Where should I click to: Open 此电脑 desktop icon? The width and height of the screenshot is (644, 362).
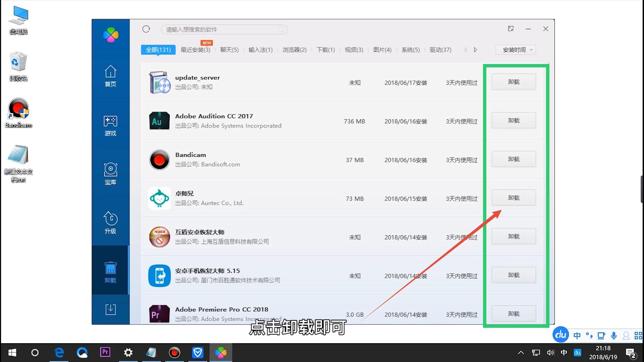point(18,21)
